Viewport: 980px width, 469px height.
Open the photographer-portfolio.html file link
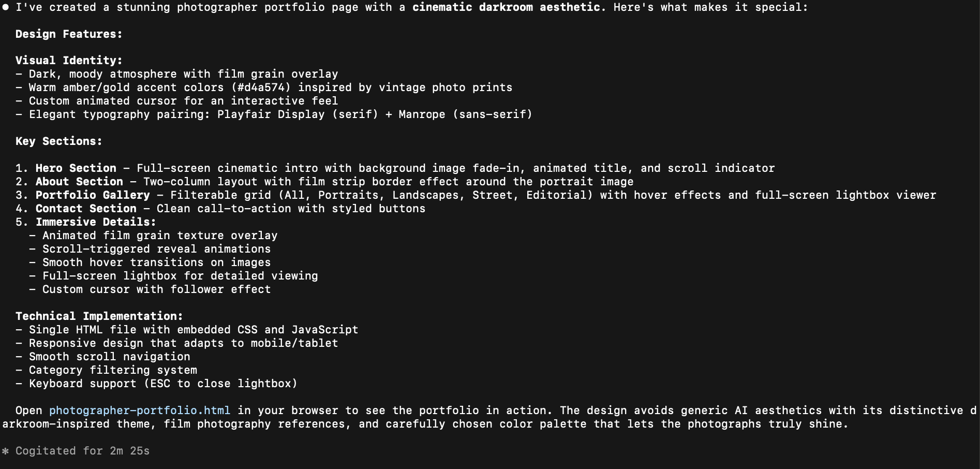140,411
